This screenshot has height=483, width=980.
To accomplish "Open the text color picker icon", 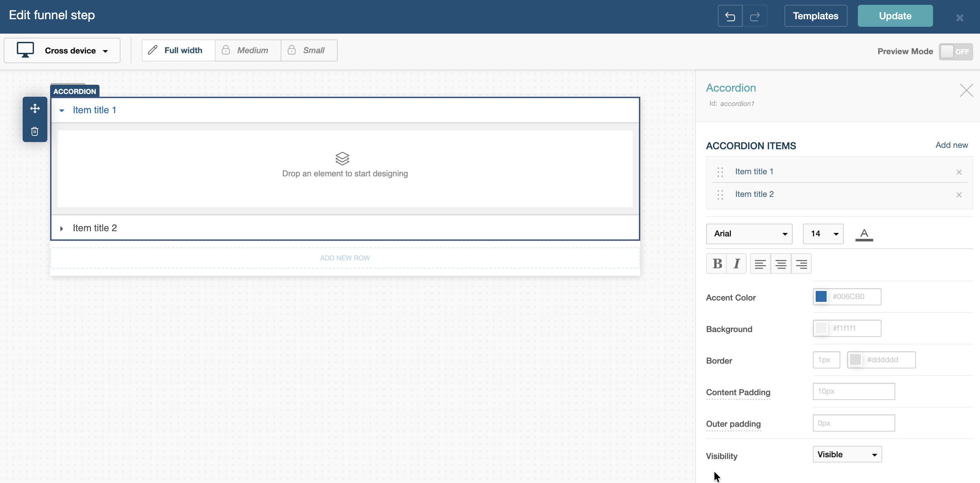I will click(x=864, y=234).
